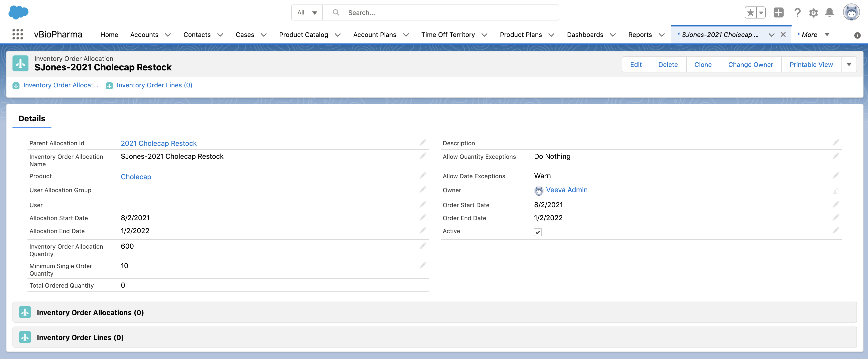Viewport: 868px width, 359px height.
Task: Expand more record actions dropdown arrow
Action: pos(849,64)
